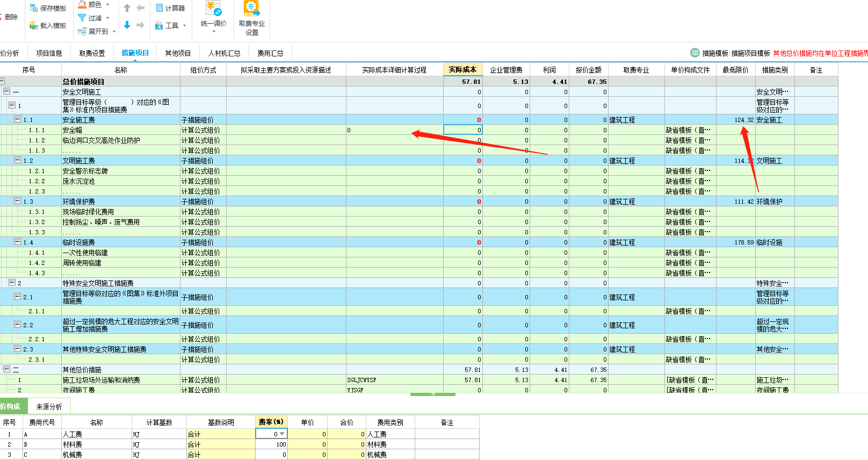Open the 过滤 dropdown arrow

(107, 18)
